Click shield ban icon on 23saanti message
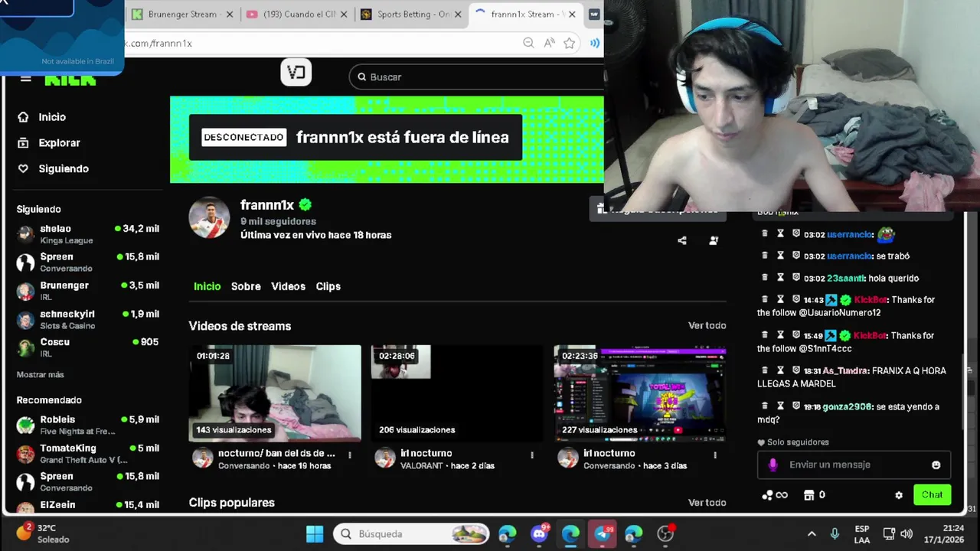The height and width of the screenshot is (551, 980). (x=796, y=278)
